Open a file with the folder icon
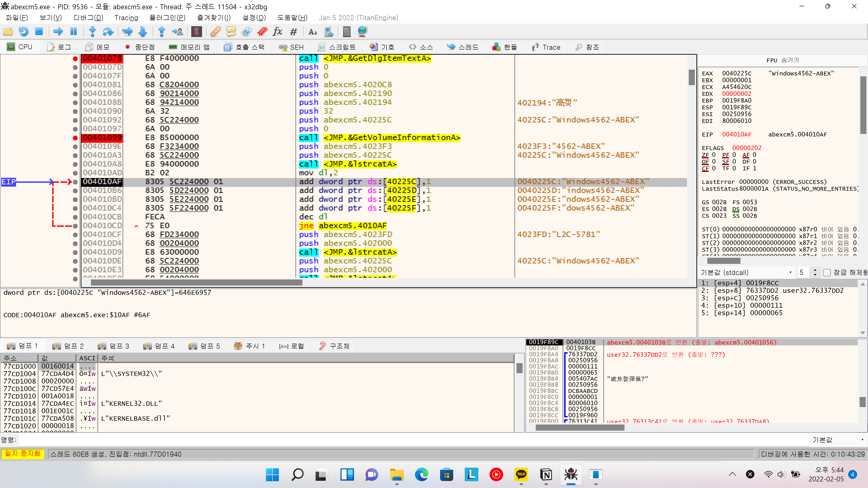 [x=8, y=32]
